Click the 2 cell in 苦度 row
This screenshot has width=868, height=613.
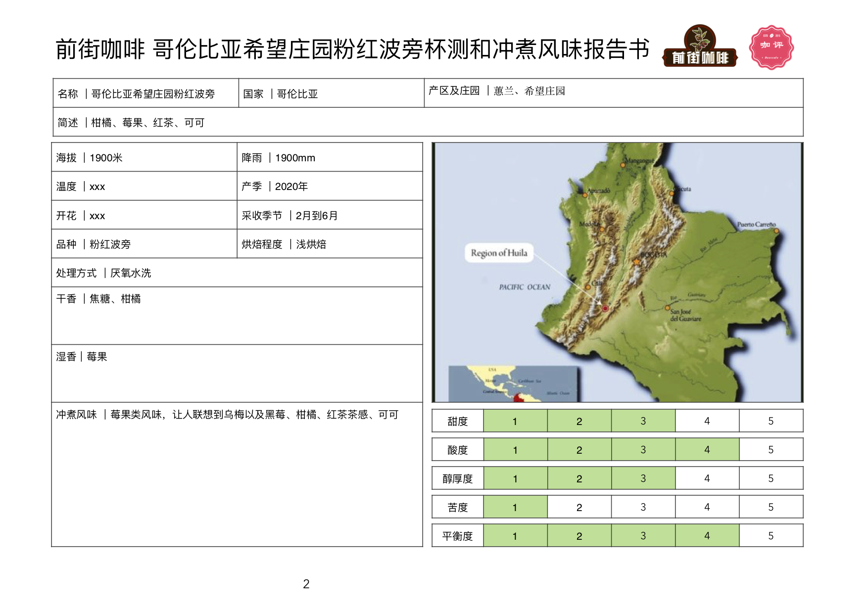pyautogui.click(x=579, y=507)
